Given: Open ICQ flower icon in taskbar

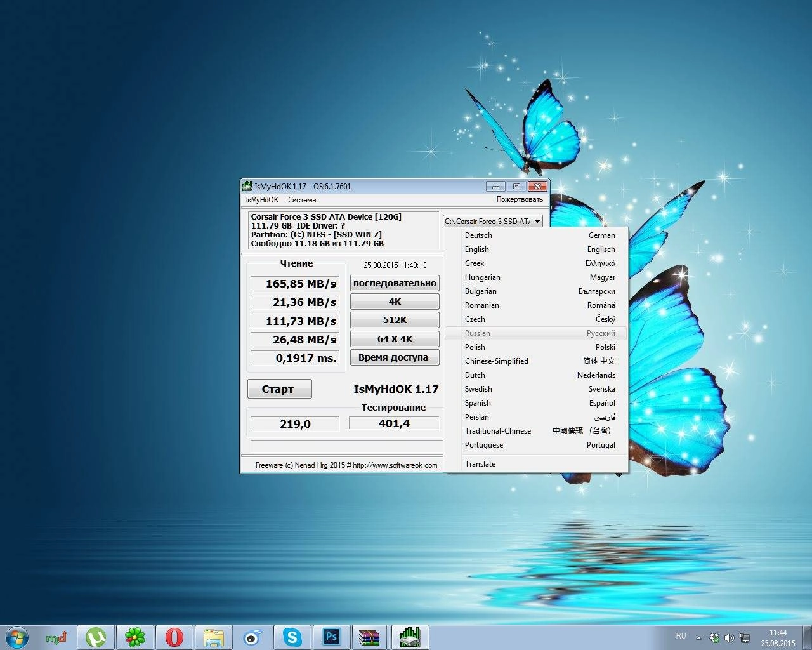Looking at the screenshot, I should [134, 637].
